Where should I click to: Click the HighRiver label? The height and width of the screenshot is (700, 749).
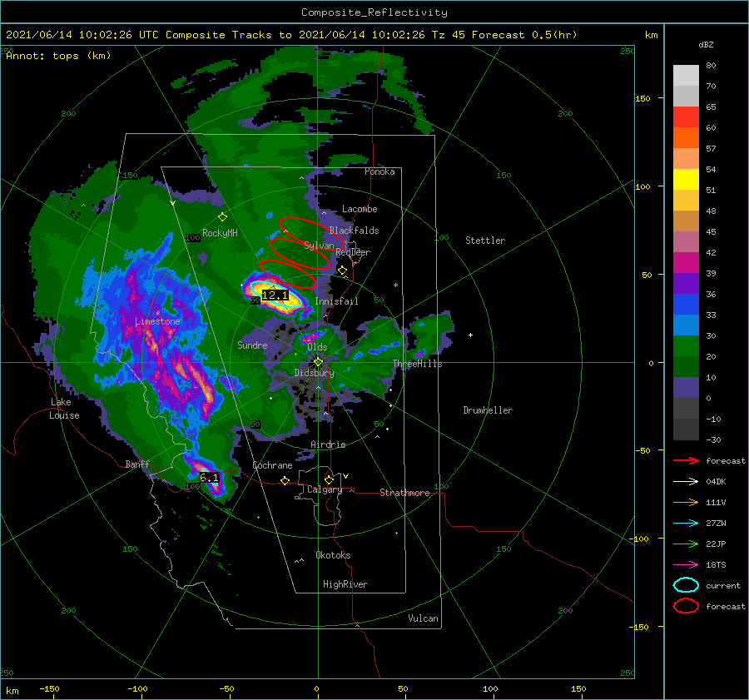pos(345,584)
